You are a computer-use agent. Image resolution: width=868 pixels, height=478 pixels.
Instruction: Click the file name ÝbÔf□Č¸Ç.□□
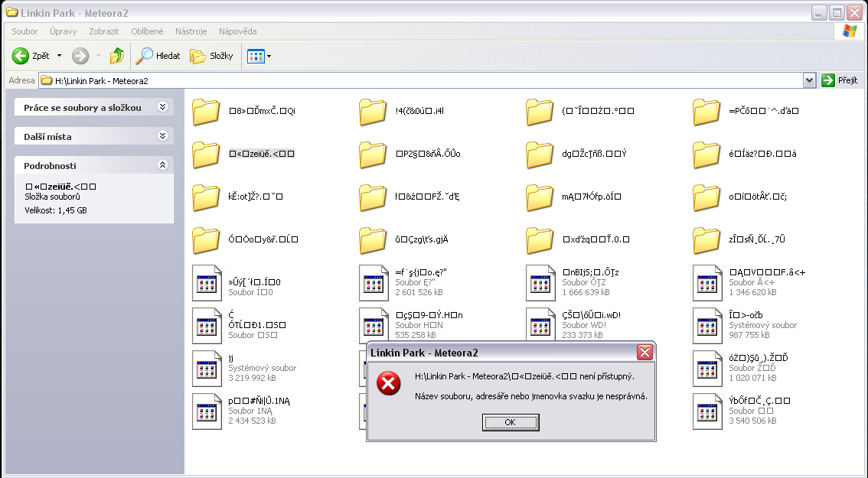tap(759, 401)
